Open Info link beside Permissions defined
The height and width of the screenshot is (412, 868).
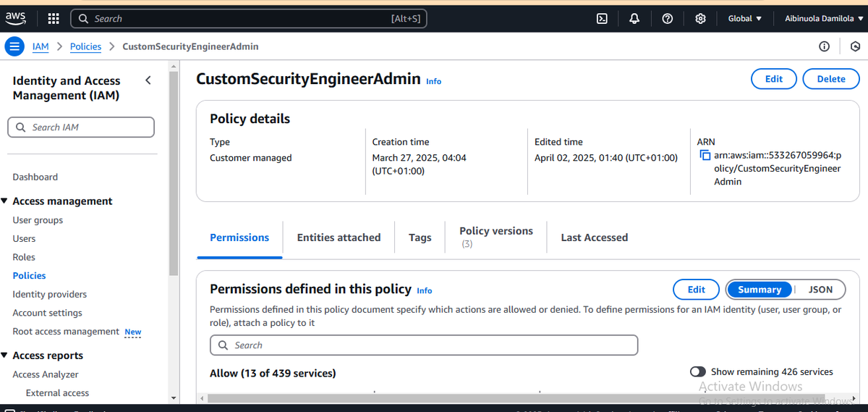tap(424, 290)
